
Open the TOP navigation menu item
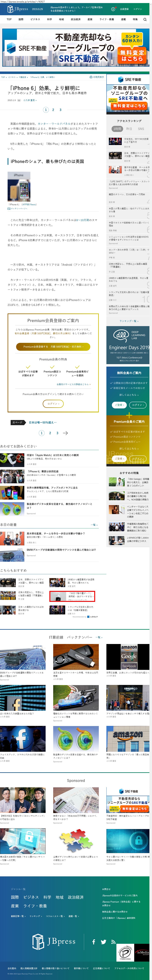point(9,19)
